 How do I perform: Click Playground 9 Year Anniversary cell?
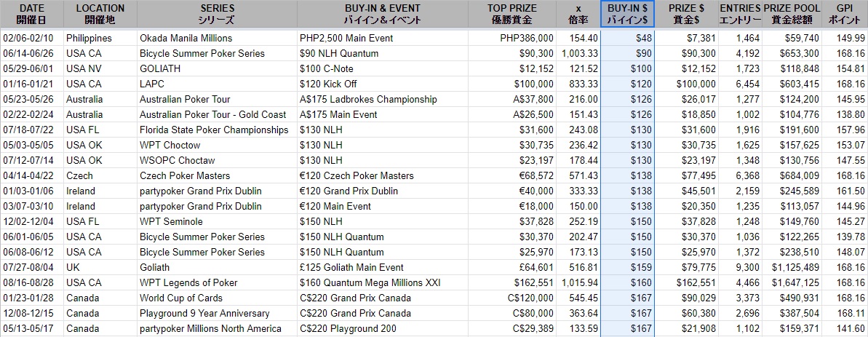[217, 313]
